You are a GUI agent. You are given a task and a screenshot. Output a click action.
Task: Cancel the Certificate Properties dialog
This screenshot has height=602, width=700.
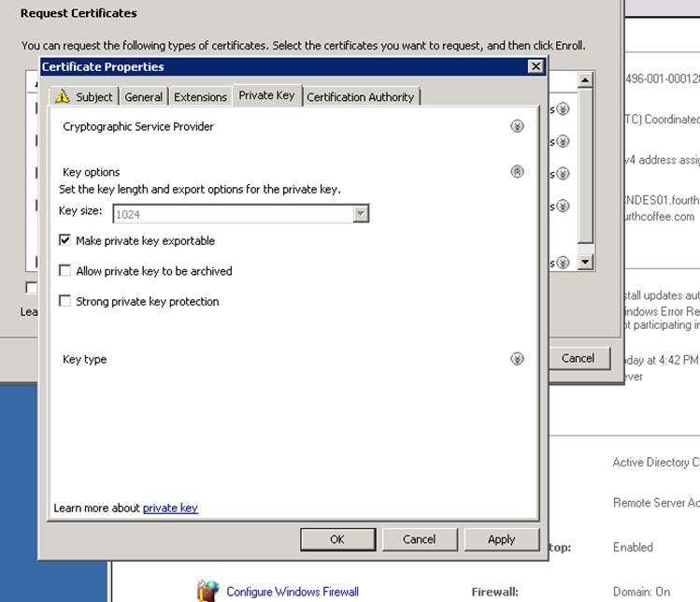coord(419,539)
